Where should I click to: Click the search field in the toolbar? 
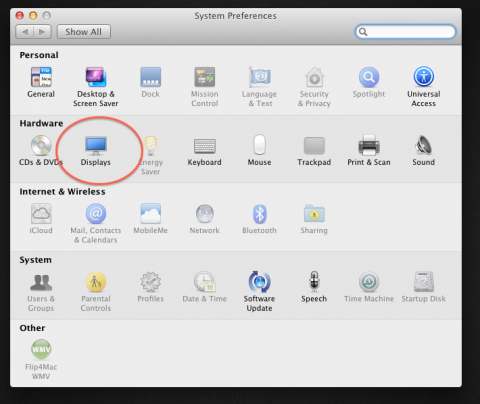[405, 32]
